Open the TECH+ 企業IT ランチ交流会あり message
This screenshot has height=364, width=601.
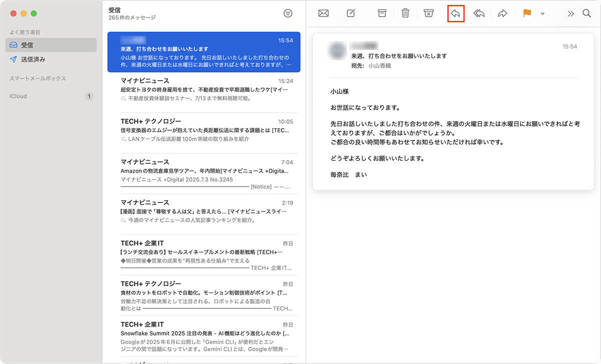[x=204, y=255]
